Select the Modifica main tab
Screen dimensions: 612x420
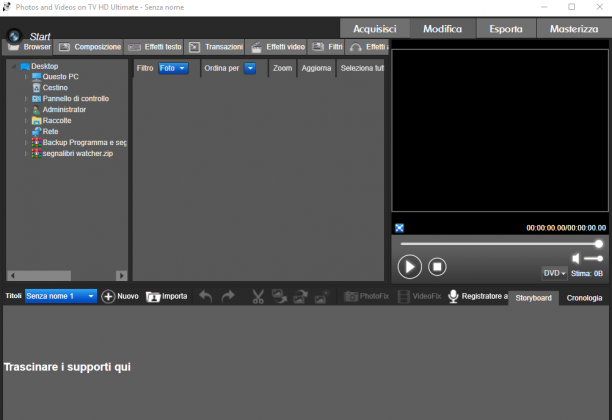(x=443, y=28)
